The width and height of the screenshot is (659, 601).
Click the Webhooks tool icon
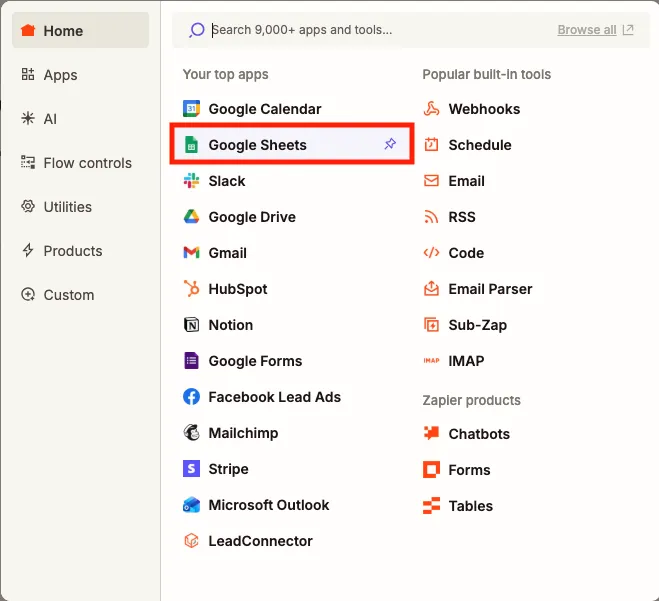tap(431, 109)
